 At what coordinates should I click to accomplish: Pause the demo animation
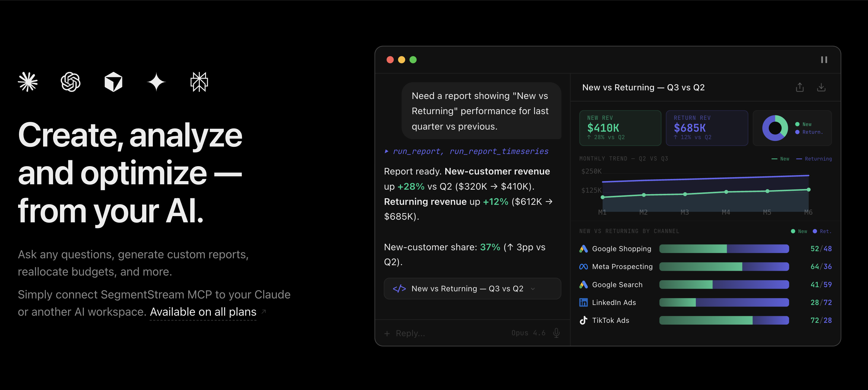(x=823, y=60)
